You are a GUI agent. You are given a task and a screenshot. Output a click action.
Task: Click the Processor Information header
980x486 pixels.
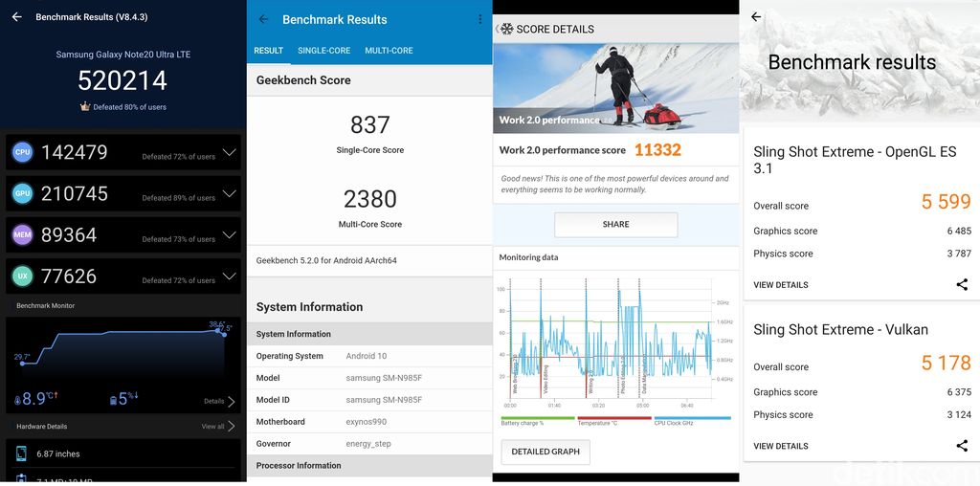[x=369, y=465]
